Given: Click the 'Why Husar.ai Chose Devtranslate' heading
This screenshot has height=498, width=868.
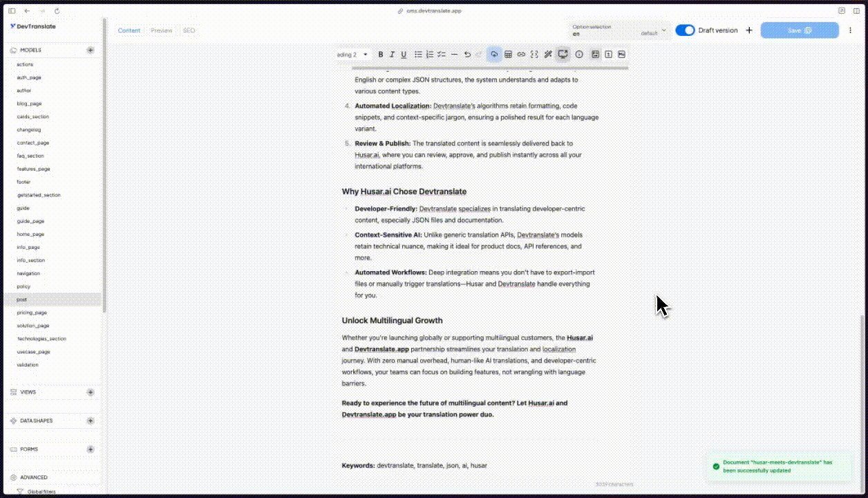Looking at the screenshot, I should 404,192.
